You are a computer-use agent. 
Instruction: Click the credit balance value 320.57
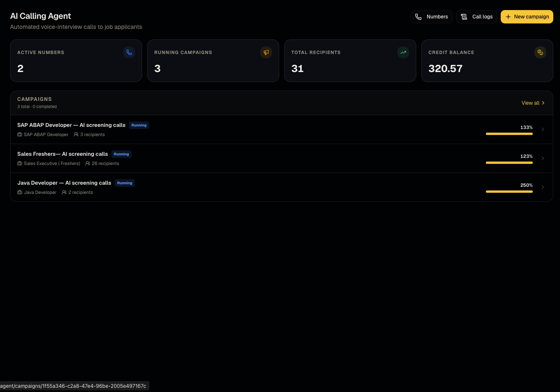click(446, 69)
